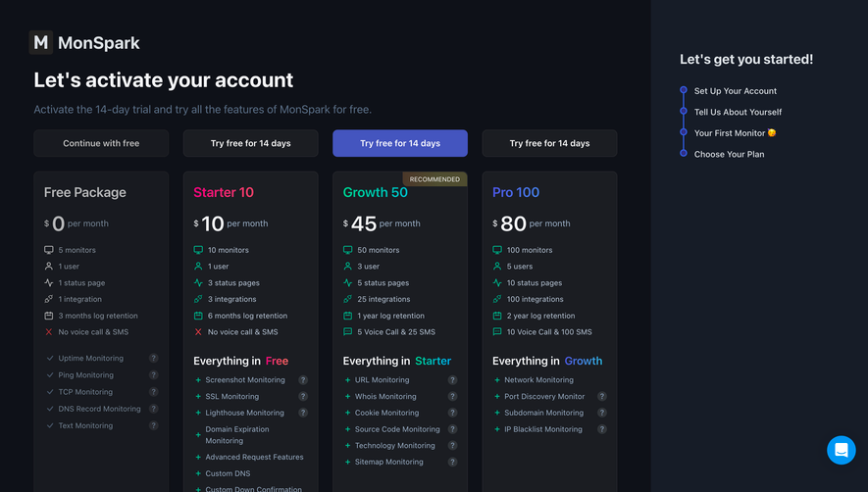Screen dimensions: 868x492
Task: Open help icon for Whois Monitoring
Action: coord(452,396)
